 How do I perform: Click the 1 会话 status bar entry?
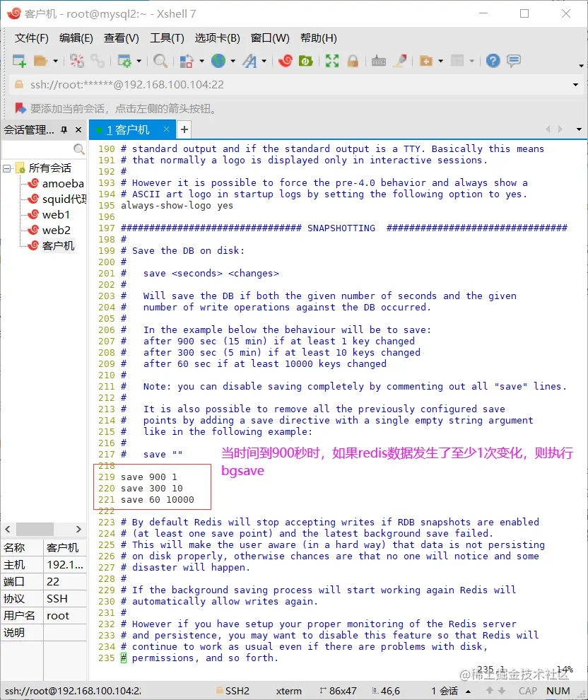[445, 691]
